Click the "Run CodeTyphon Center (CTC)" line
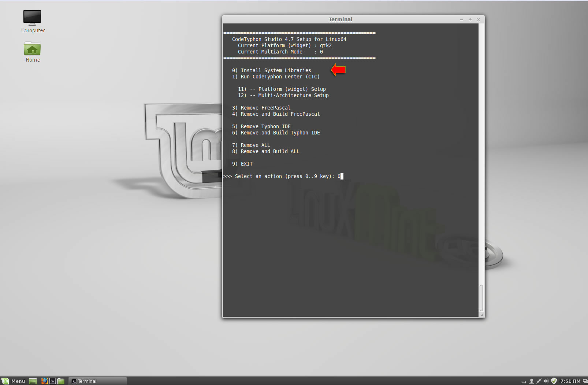Image resolution: width=588 pixels, height=385 pixels. click(x=276, y=77)
